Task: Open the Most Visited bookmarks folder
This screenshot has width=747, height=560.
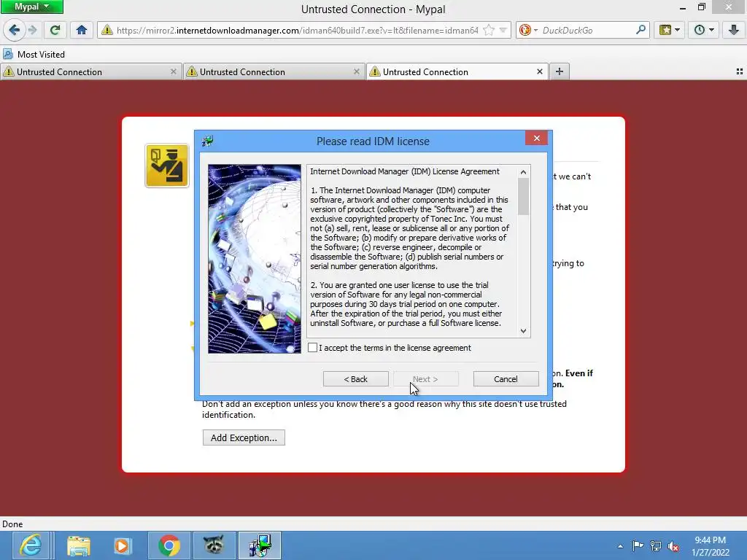Action: [34, 54]
